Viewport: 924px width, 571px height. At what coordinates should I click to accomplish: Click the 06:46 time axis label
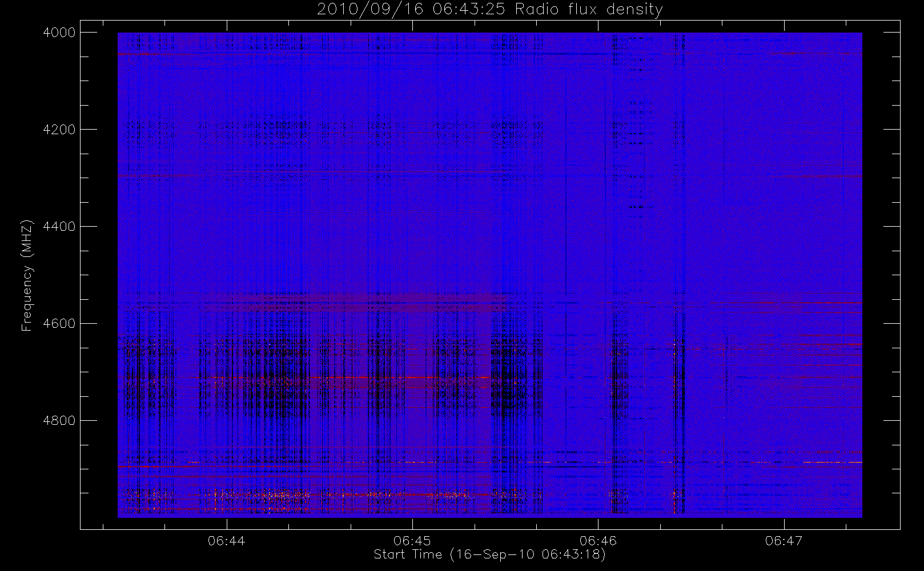pyautogui.click(x=598, y=540)
